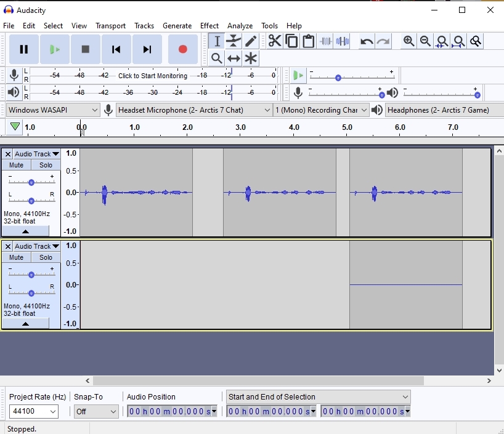Click the first track's gain slider handle
The height and width of the screenshot is (434, 504).
pos(31,182)
